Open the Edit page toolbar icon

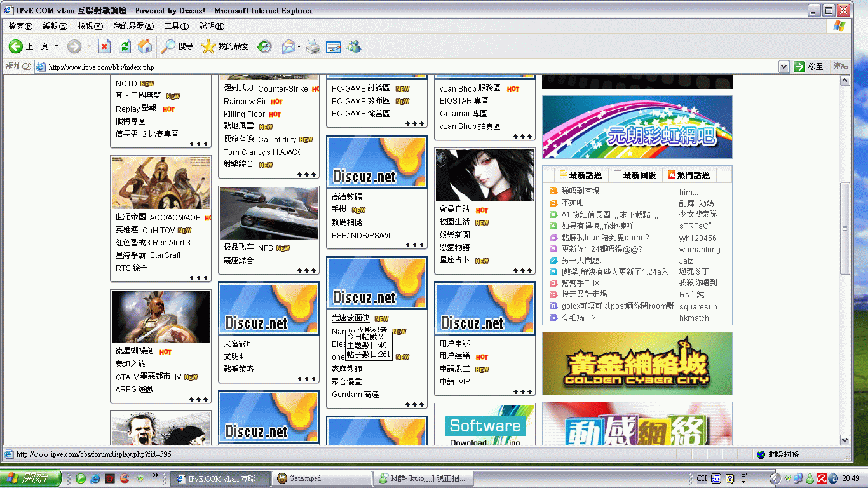(x=334, y=46)
